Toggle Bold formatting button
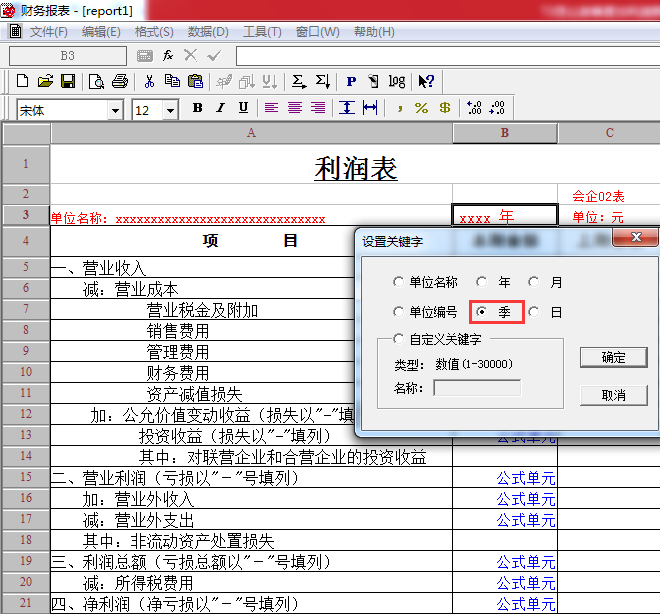This screenshot has height=614, width=660. tap(197, 108)
